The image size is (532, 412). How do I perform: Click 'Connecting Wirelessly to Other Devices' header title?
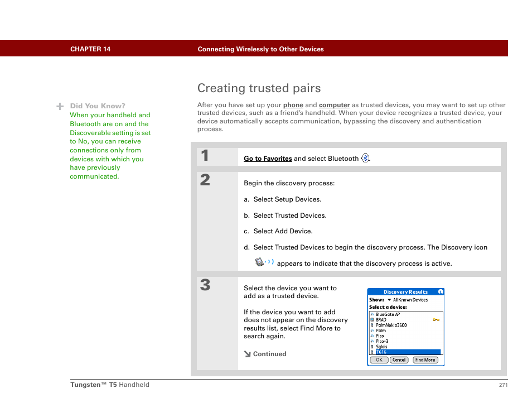click(x=260, y=49)
